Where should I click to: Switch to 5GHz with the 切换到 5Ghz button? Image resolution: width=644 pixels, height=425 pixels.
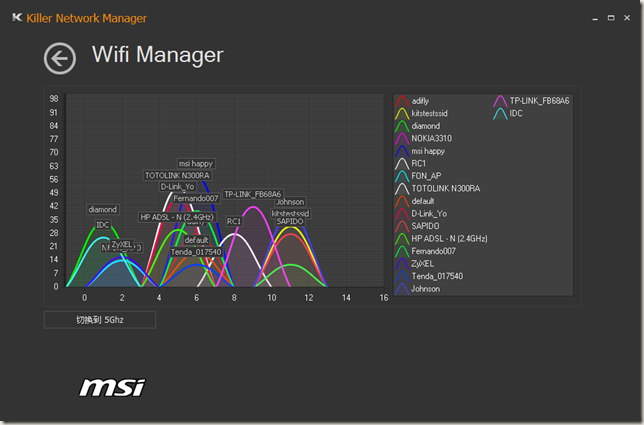pos(100,320)
